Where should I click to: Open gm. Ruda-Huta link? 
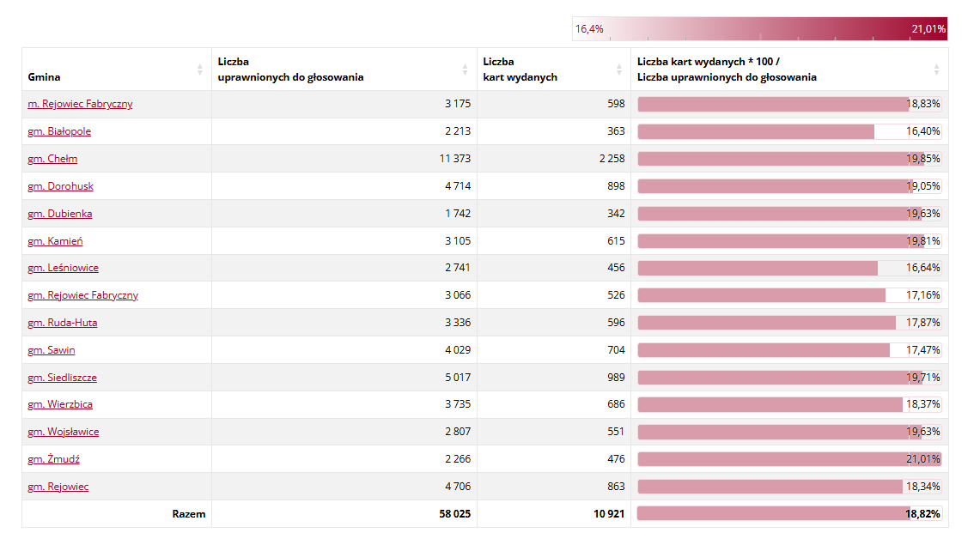click(x=62, y=323)
